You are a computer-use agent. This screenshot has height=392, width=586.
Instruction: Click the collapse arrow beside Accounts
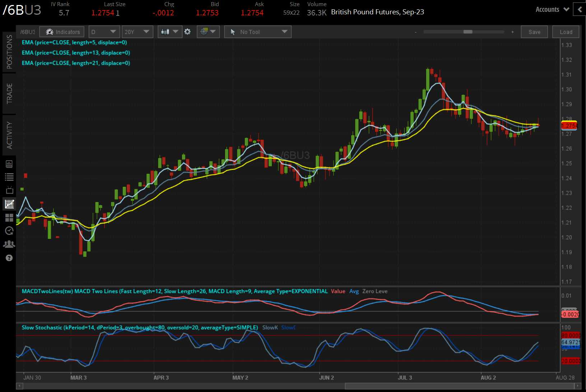pos(580,10)
